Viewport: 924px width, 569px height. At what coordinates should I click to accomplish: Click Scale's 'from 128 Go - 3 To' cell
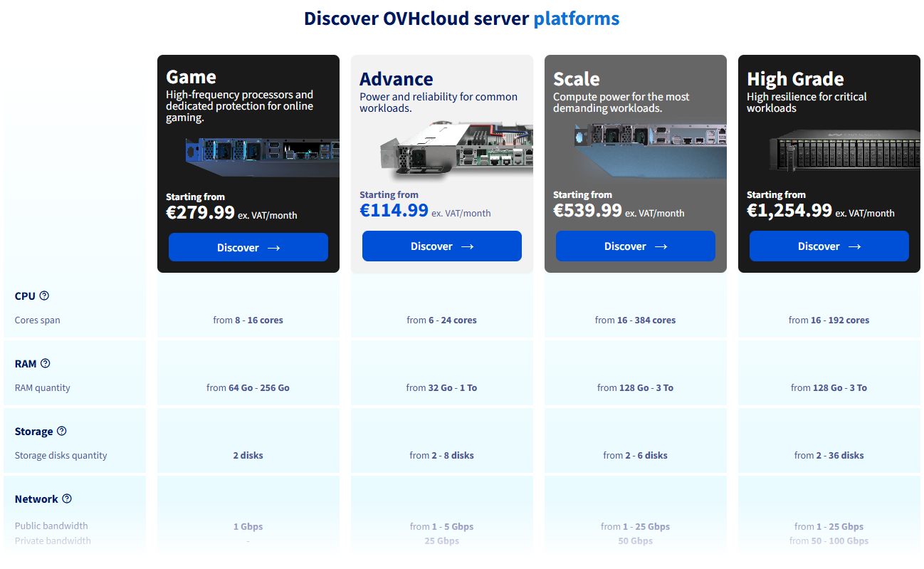(636, 388)
